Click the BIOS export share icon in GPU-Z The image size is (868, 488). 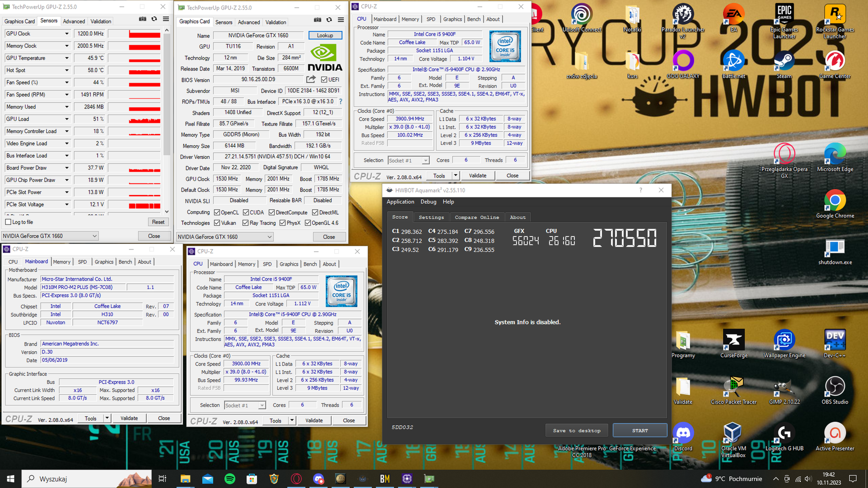(x=311, y=80)
